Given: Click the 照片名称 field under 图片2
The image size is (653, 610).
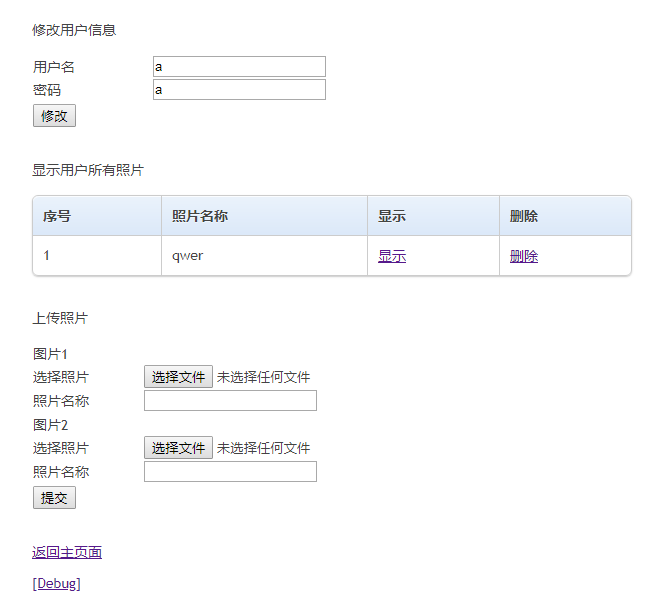Looking at the screenshot, I should (x=230, y=471).
